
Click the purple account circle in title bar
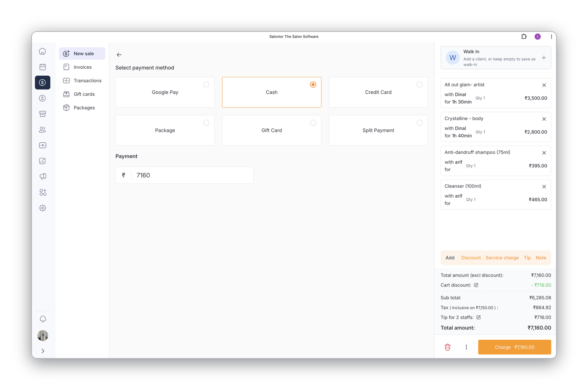pos(538,37)
